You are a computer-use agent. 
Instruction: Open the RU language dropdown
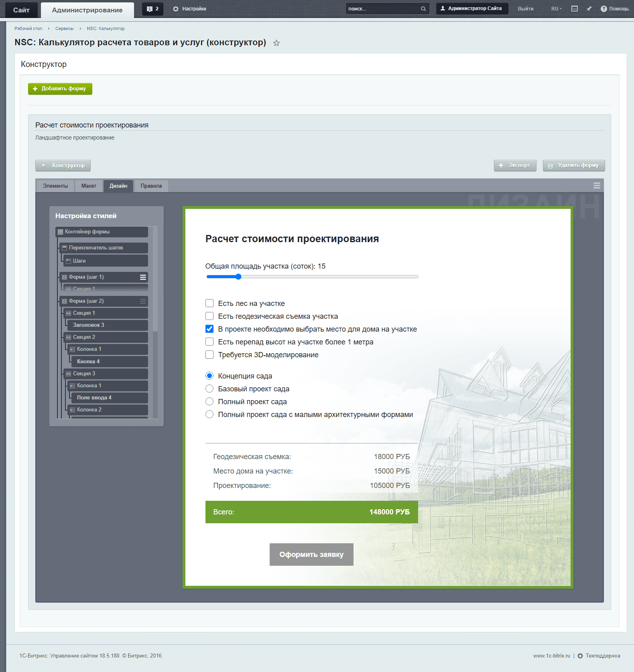pos(556,9)
